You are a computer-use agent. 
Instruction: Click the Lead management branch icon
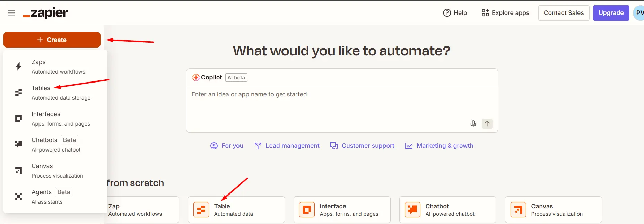[258, 146]
